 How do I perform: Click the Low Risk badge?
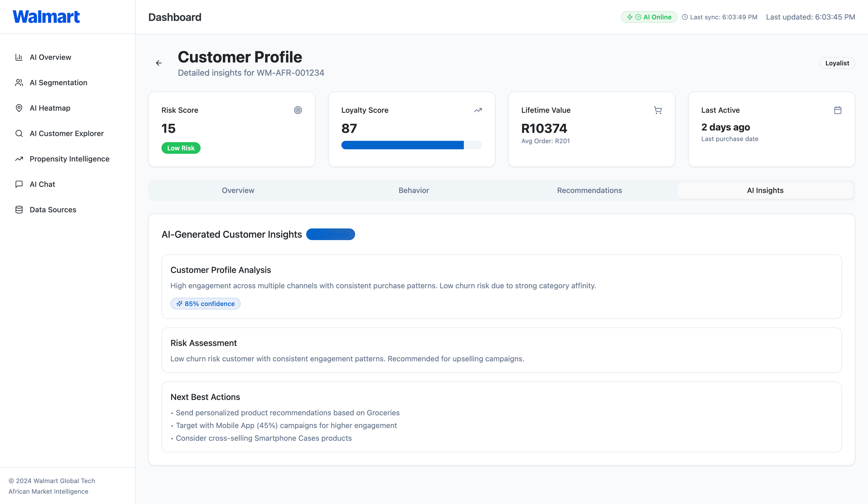coord(181,148)
